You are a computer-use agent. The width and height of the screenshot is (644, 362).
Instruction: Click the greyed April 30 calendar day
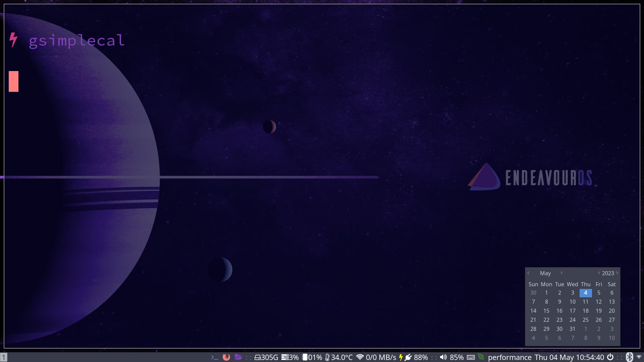point(533,293)
